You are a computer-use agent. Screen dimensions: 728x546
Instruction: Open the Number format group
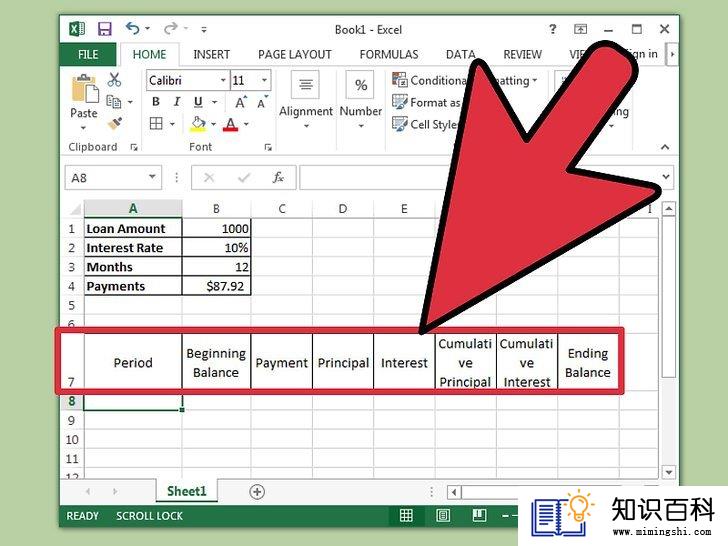[361, 100]
